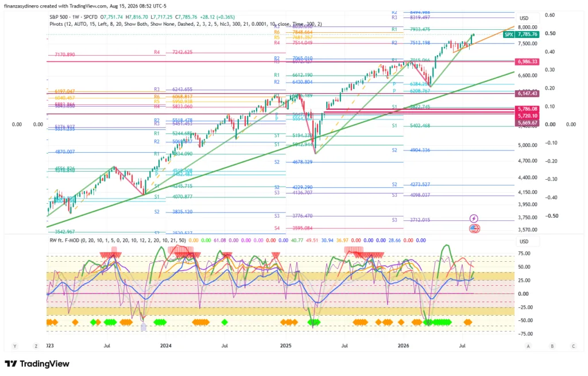
Task: Click the 8319.497 R3 pivot label
Action: (420, 18)
